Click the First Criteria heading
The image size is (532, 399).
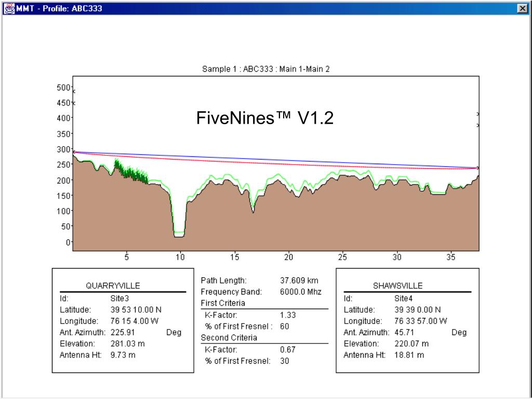(223, 303)
